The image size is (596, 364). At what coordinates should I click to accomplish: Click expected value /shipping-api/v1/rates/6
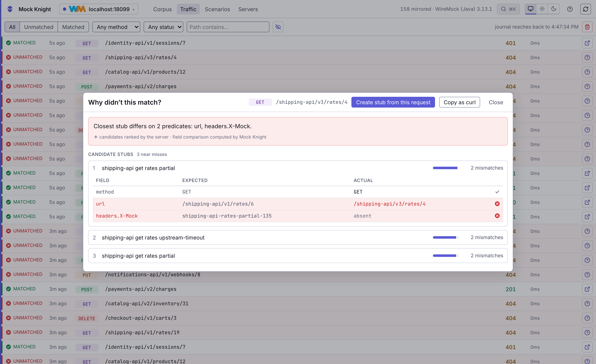tap(218, 204)
